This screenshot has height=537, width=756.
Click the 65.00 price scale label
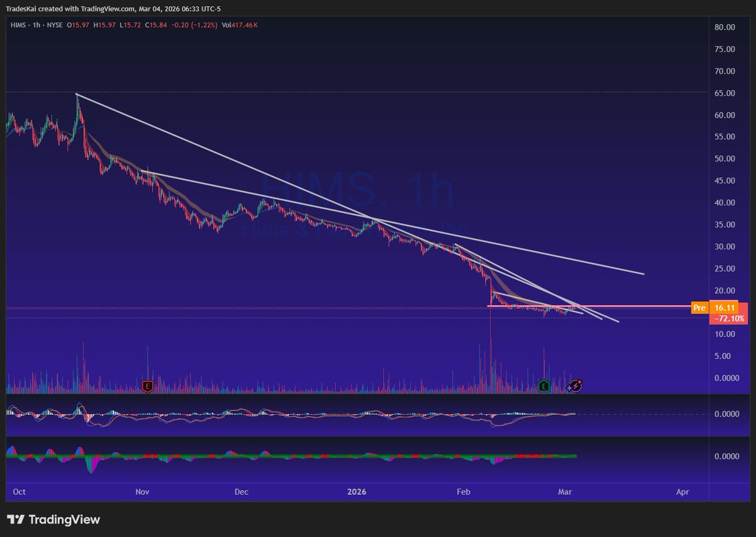click(x=724, y=93)
